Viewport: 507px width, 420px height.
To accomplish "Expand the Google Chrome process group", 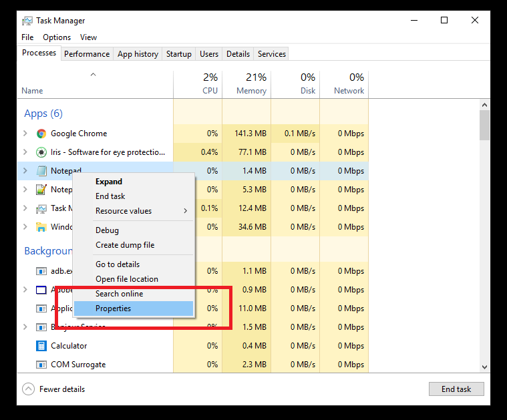I will [25, 133].
